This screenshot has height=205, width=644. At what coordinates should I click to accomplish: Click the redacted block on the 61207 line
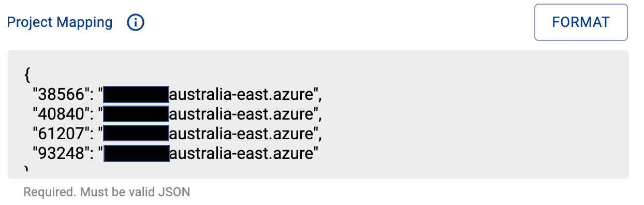point(136,134)
